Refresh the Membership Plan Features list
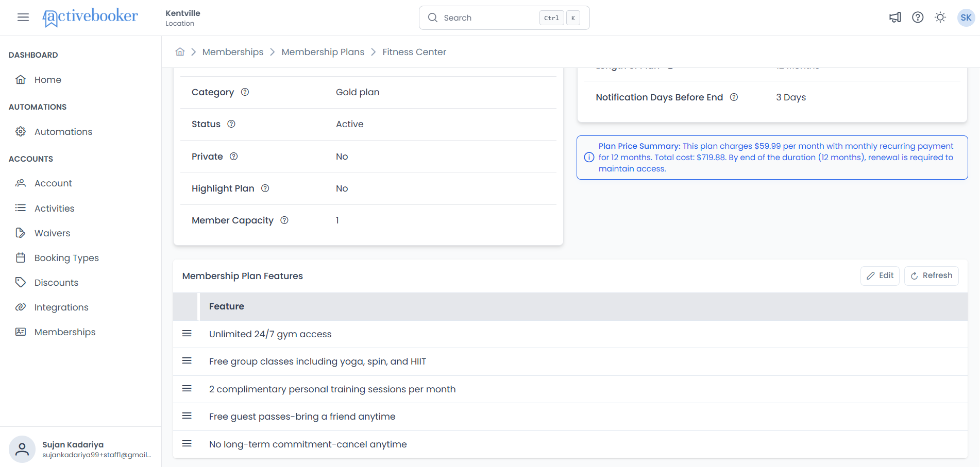 [932, 275]
